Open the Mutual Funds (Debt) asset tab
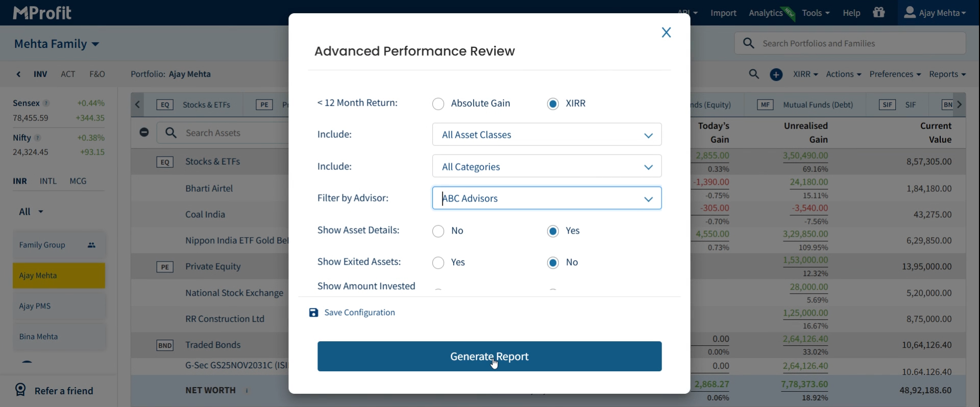 coord(805,105)
